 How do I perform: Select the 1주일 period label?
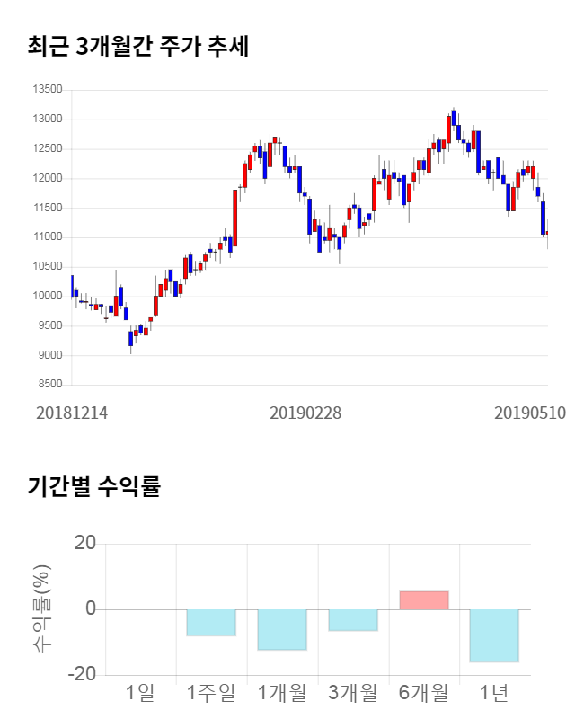[211, 693]
